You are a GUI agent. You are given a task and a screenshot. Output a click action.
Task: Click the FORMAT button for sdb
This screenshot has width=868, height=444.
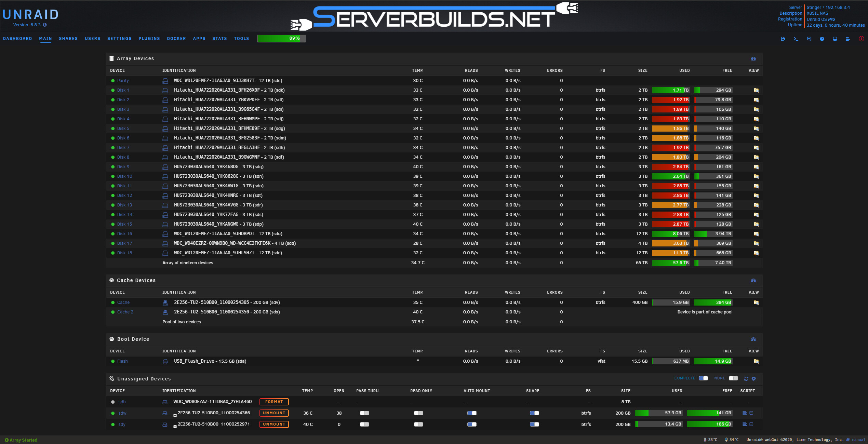[274, 402]
